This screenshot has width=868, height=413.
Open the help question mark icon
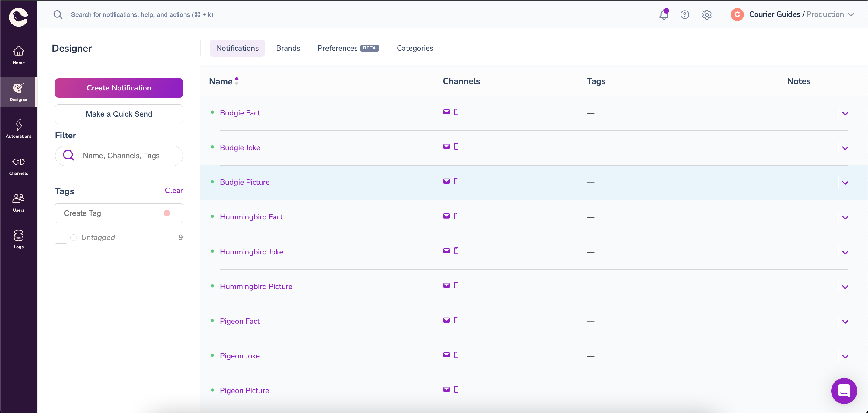coord(685,14)
